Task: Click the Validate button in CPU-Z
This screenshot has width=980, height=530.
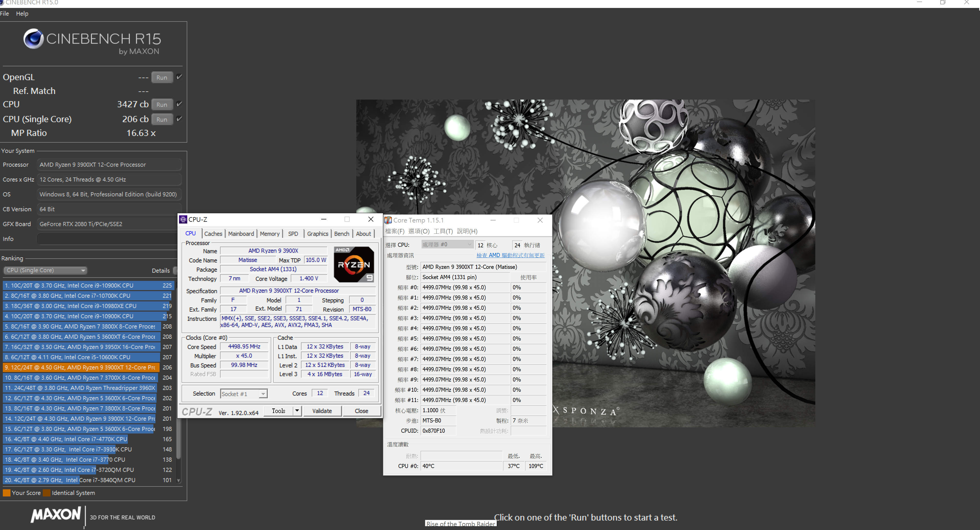Action: pyautogui.click(x=322, y=411)
